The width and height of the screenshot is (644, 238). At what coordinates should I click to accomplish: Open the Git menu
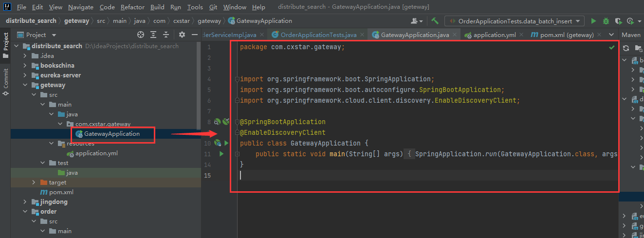point(214,7)
